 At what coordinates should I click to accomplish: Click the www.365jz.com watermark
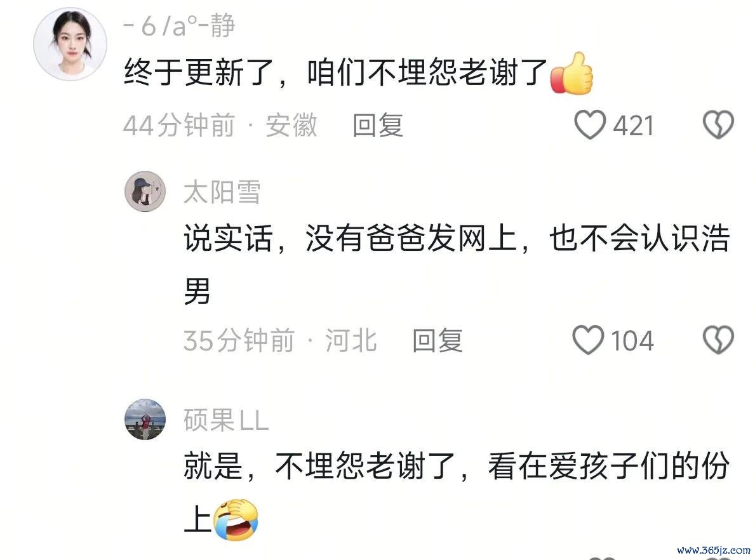point(714,550)
